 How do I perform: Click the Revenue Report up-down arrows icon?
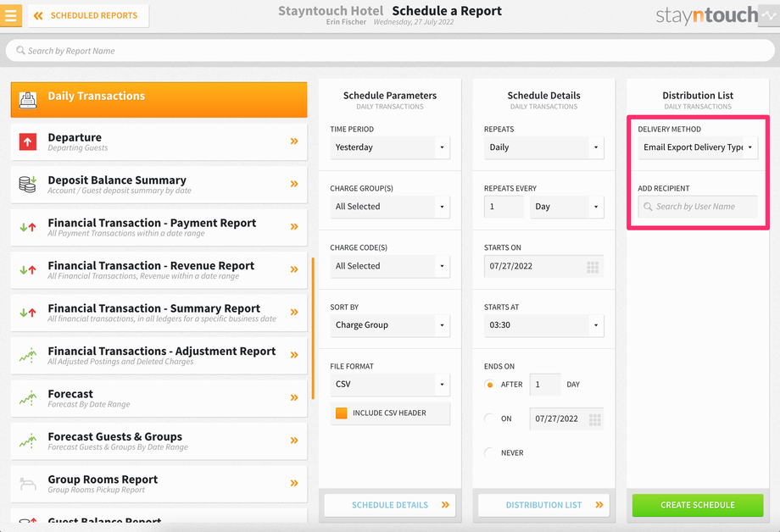28,270
